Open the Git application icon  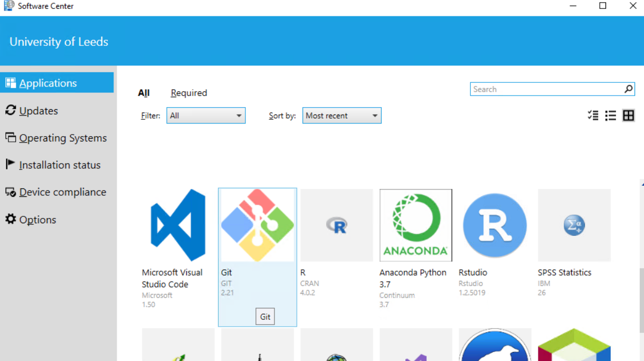[258, 225]
